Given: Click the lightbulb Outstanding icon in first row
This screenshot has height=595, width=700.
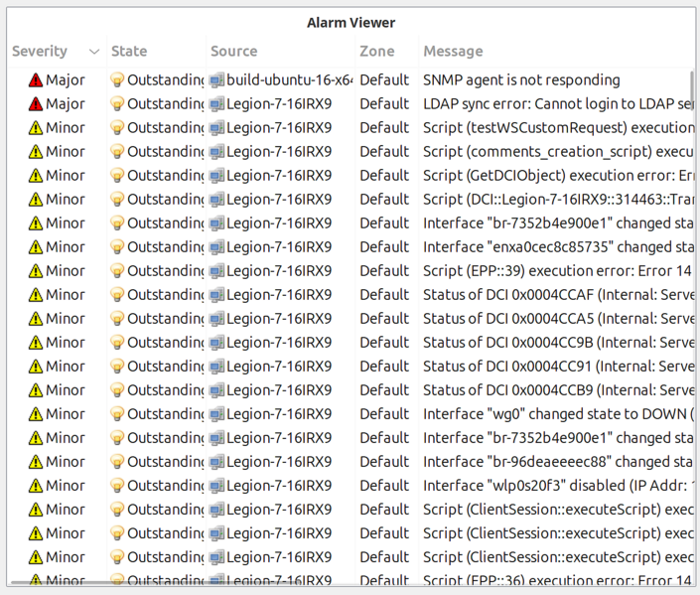Looking at the screenshot, I should click(x=117, y=80).
